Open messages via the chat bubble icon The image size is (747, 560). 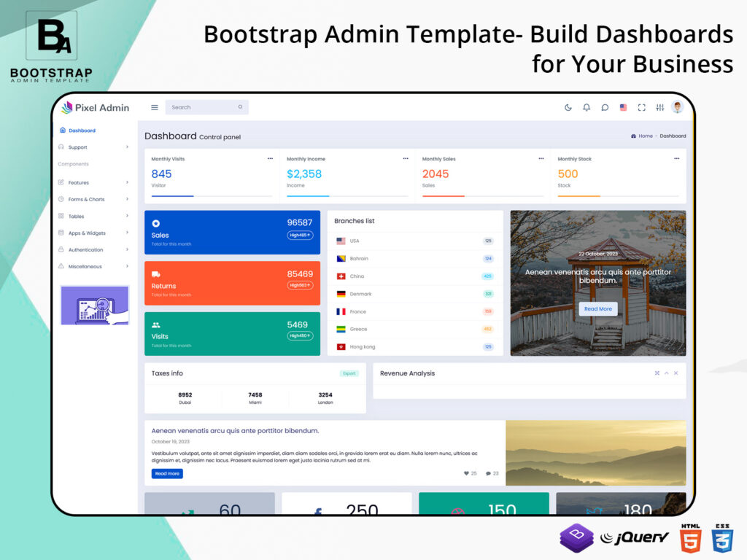(x=605, y=107)
